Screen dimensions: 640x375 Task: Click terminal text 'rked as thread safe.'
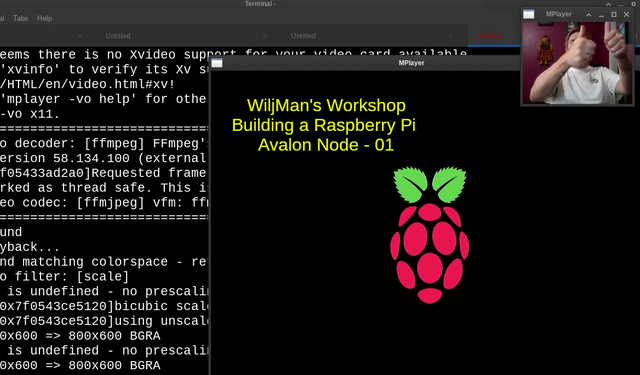click(76, 188)
